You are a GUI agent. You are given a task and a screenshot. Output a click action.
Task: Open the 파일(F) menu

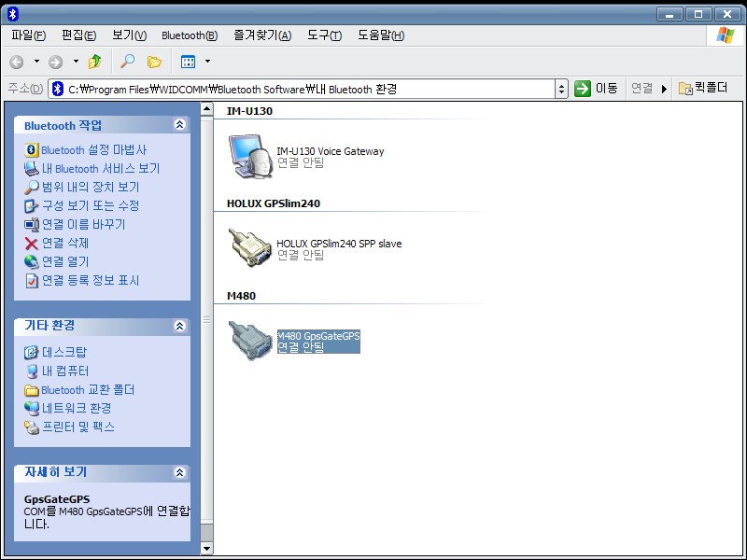28,35
